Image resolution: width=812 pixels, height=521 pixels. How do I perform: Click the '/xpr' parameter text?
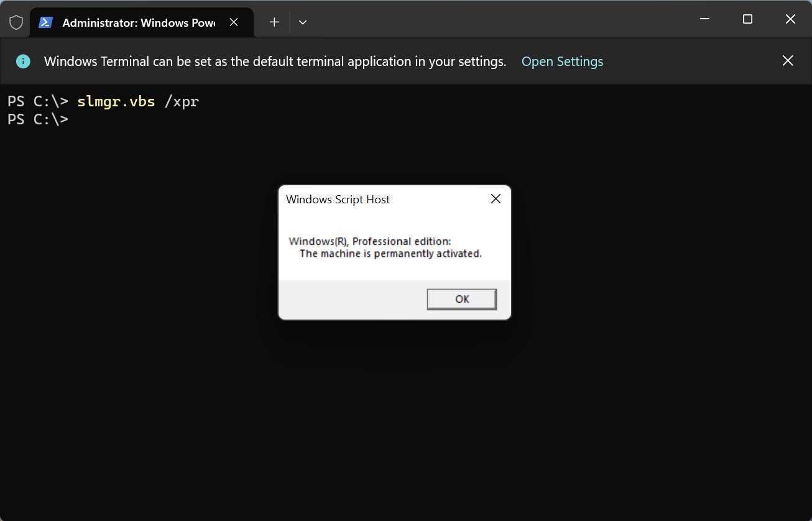tap(182, 102)
